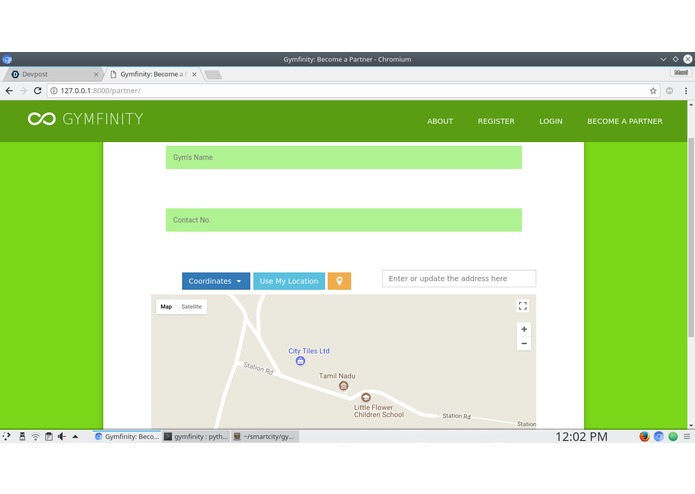Switch to the gymfinity : python taskbar window
Image resolution: width=695 pixels, height=494 pixels.
[x=196, y=436]
